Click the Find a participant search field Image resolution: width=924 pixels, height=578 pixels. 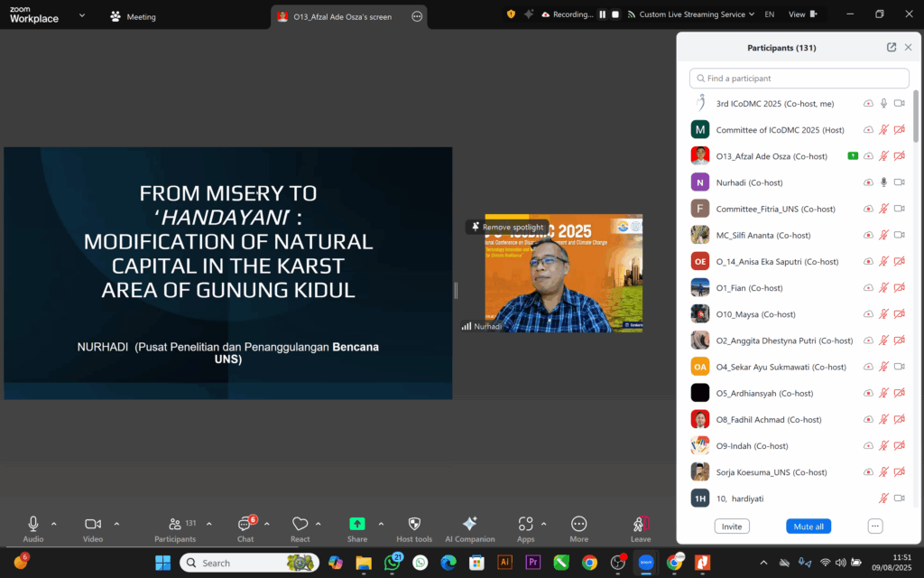click(x=799, y=79)
